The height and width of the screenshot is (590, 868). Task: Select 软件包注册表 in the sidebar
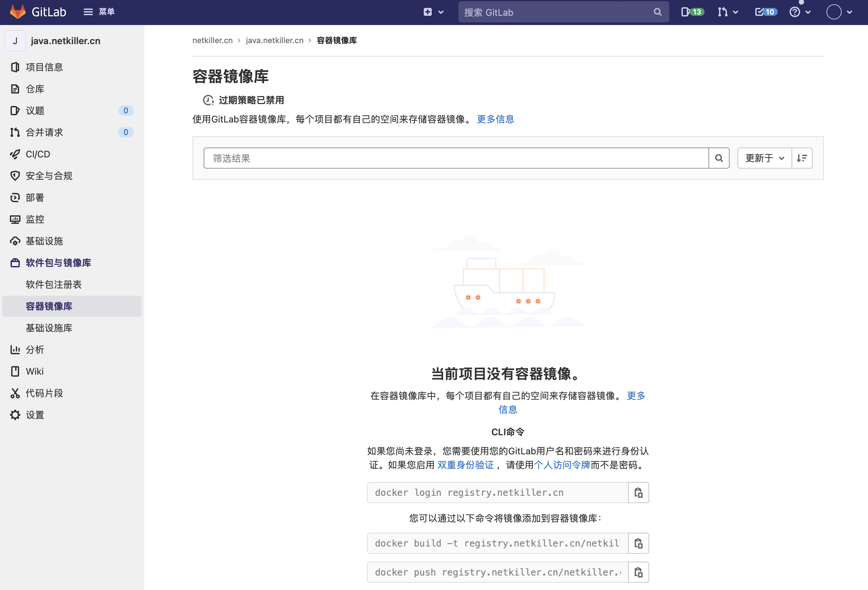coord(54,284)
